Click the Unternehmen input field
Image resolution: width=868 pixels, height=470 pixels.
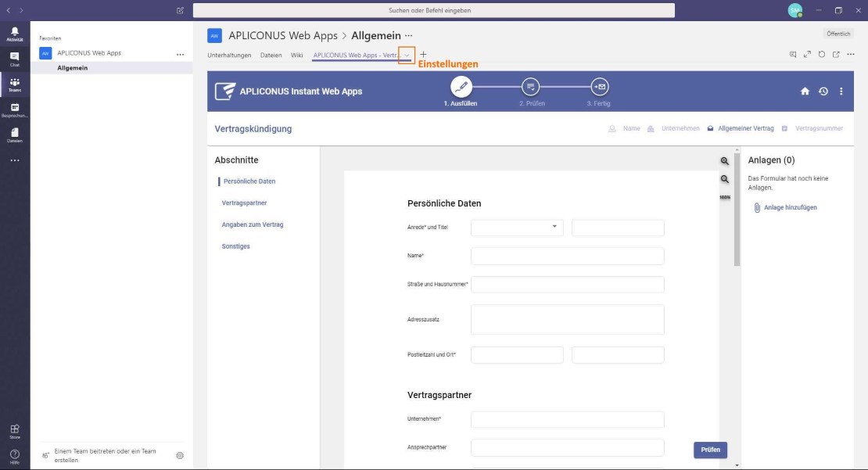pos(568,419)
